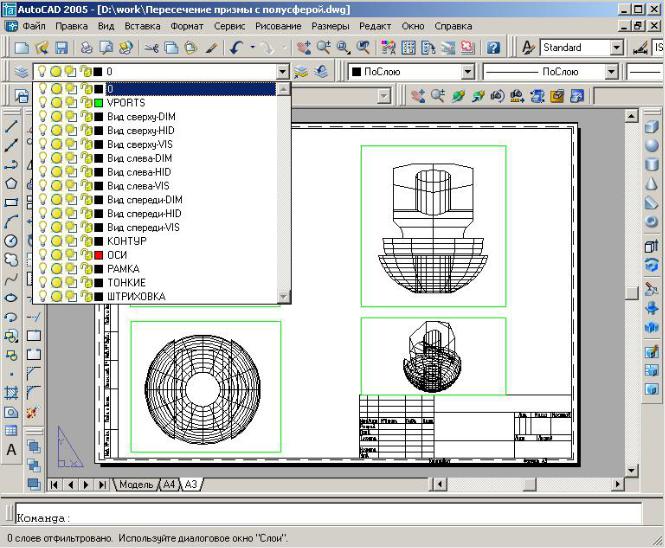665x548 pixels.
Task: Open the color control ПоСлою dropdown
Action: coord(467,72)
